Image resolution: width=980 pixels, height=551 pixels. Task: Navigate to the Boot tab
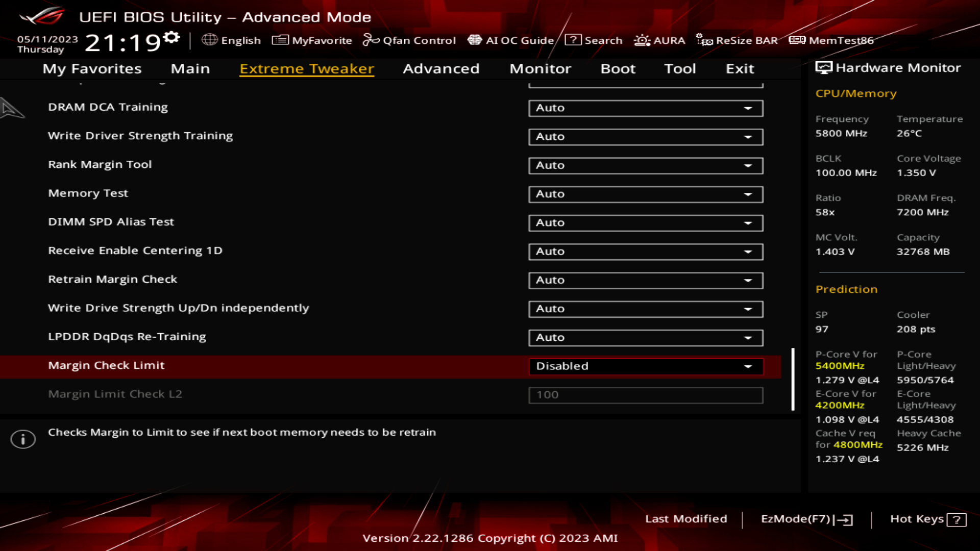tap(617, 68)
